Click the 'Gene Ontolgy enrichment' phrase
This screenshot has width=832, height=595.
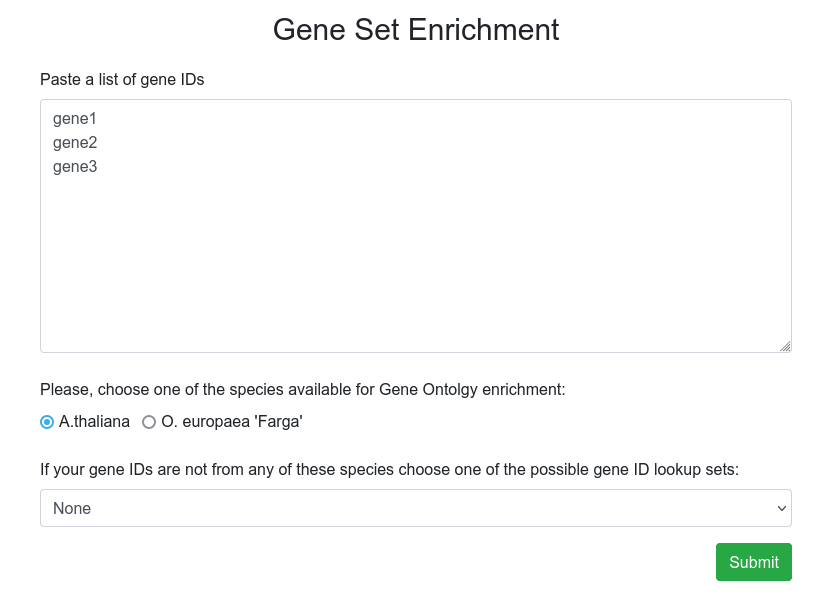pos(472,390)
